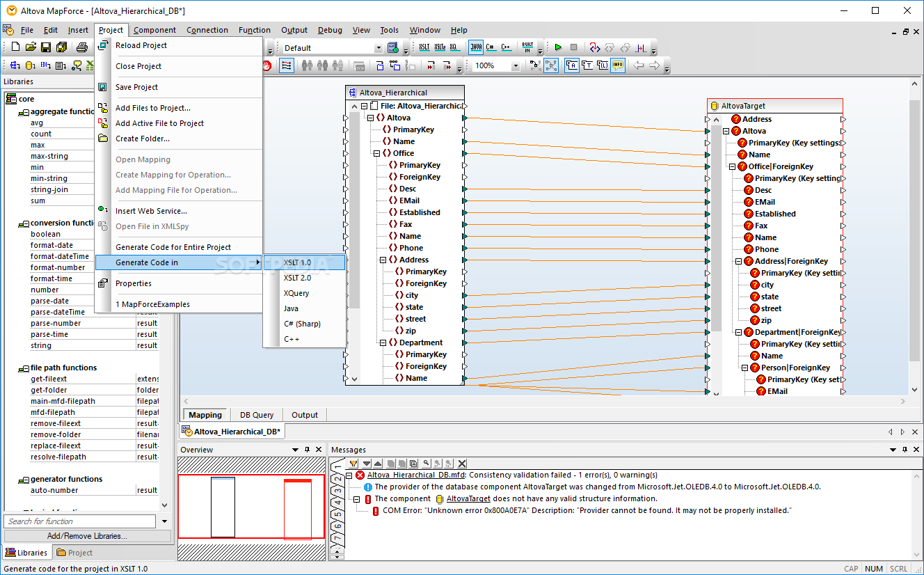
Task: Switch to the DB Query tab
Action: 257,415
